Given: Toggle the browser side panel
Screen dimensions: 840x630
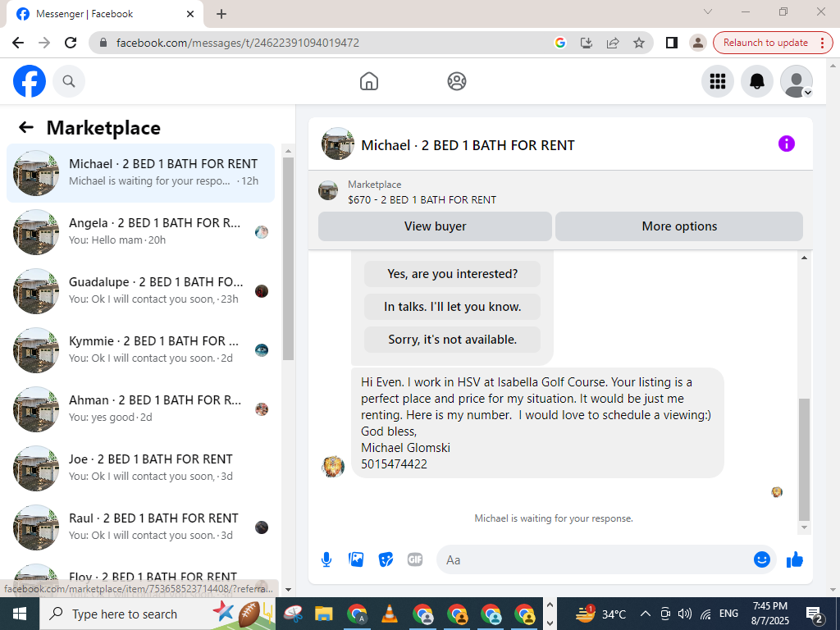Looking at the screenshot, I should [671, 43].
